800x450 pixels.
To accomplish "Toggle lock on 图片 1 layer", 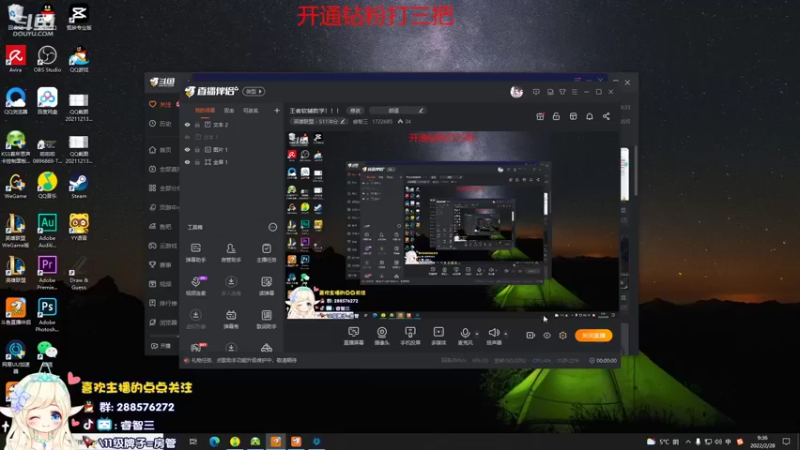I will pyautogui.click(x=197, y=149).
